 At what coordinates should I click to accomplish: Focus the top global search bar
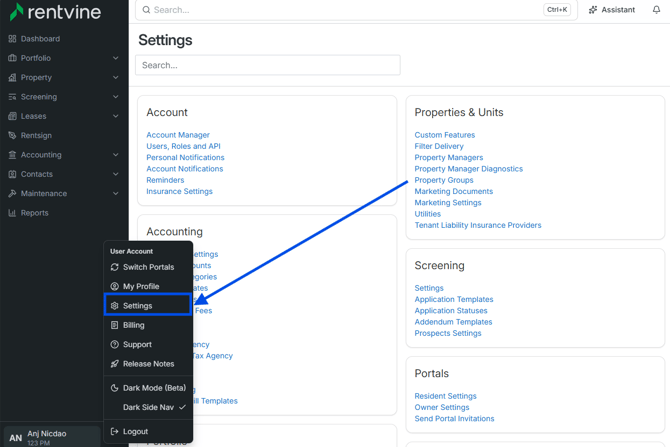pyautogui.click(x=356, y=10)
